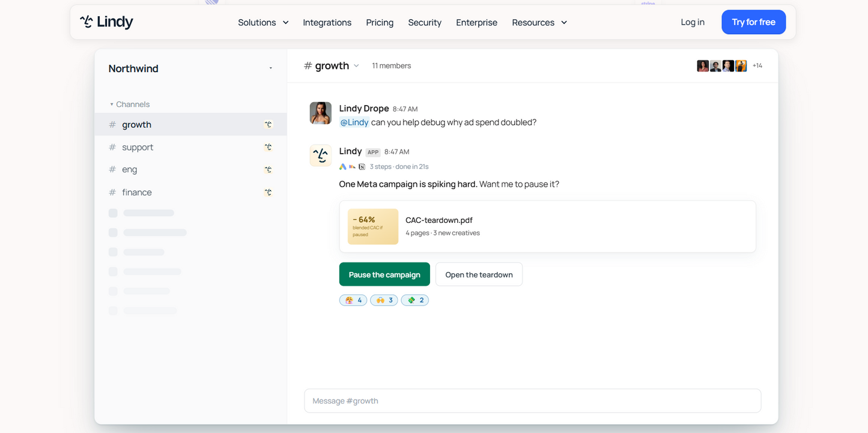Select the finance channel
This screenshot has height=433, width=868.
point(190,192)
